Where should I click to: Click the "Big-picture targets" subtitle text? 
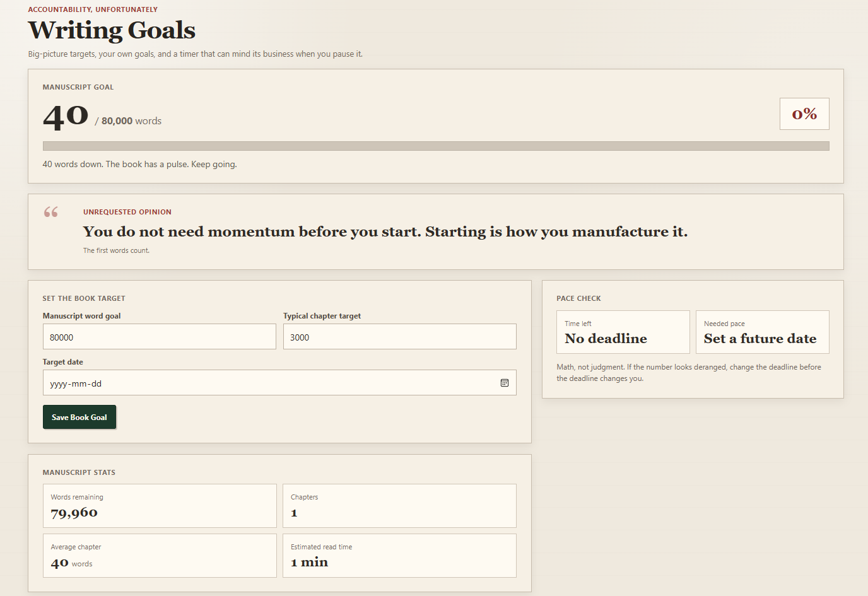point(196,54)
